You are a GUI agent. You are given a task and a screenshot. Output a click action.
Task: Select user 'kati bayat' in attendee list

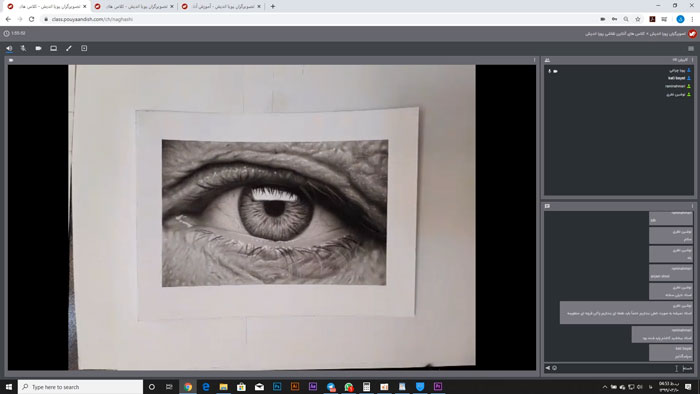click(x=676, y=78)
